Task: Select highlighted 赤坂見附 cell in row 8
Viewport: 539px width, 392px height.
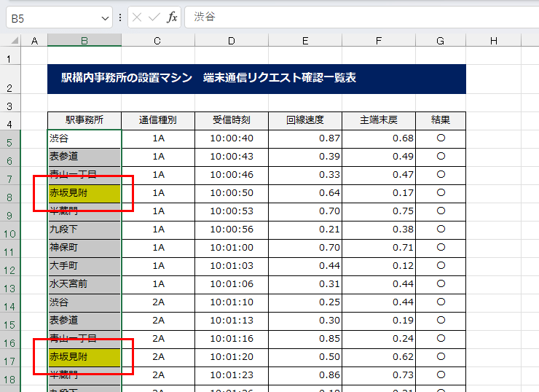Action: point(84,193)
